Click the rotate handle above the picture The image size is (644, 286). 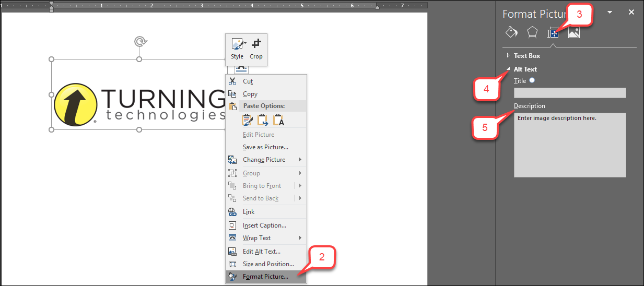[x=139, y=41]
